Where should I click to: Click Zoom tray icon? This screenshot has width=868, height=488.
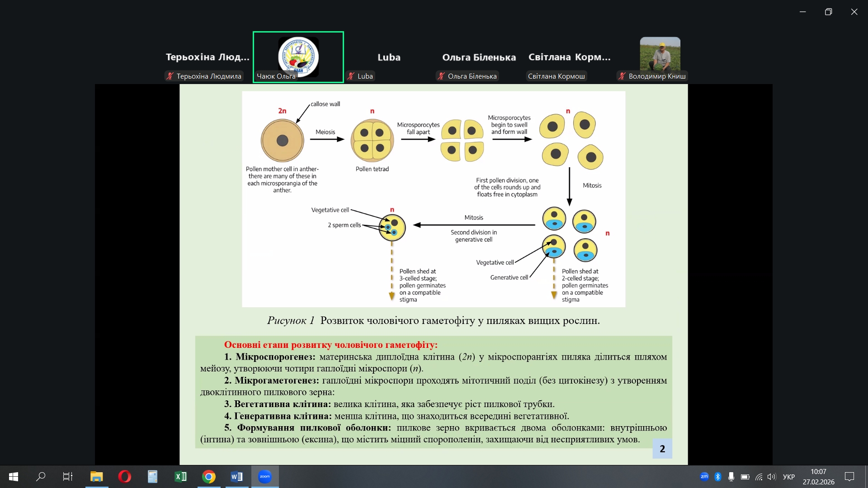pos(704,477)
